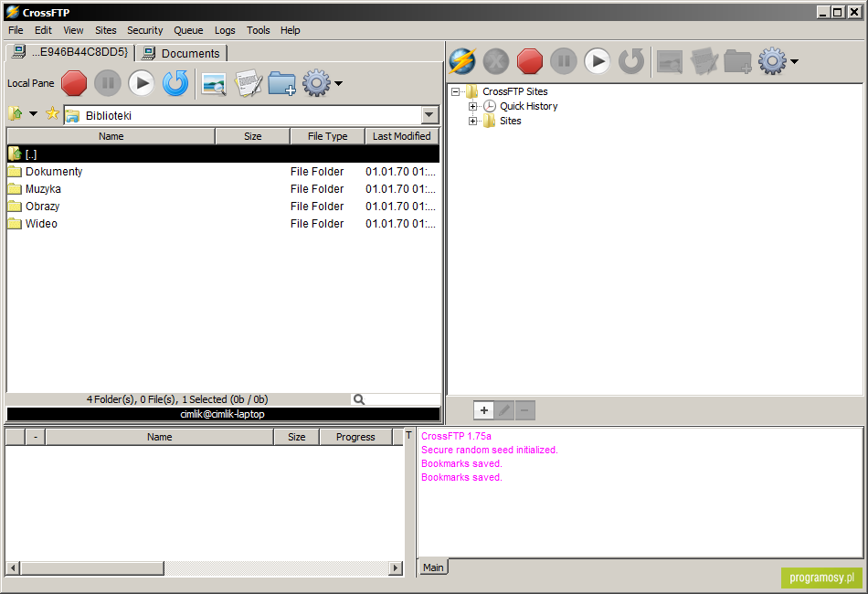The image size is (868, 594).
Task: Select CrossFTP Sites in the tree
Action: click(x=514, y=92)
